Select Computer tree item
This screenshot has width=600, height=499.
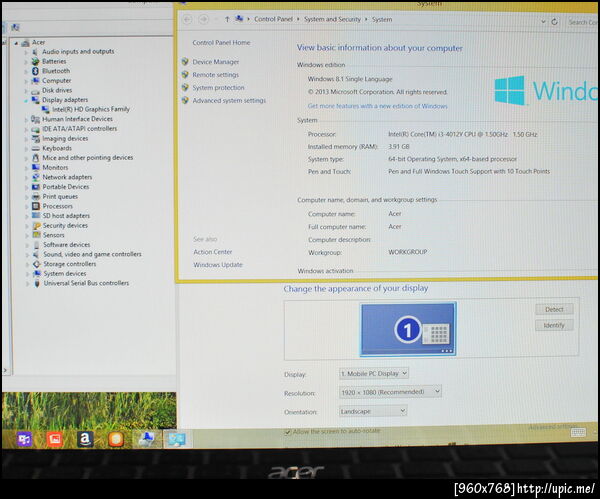tap(57, 81)
